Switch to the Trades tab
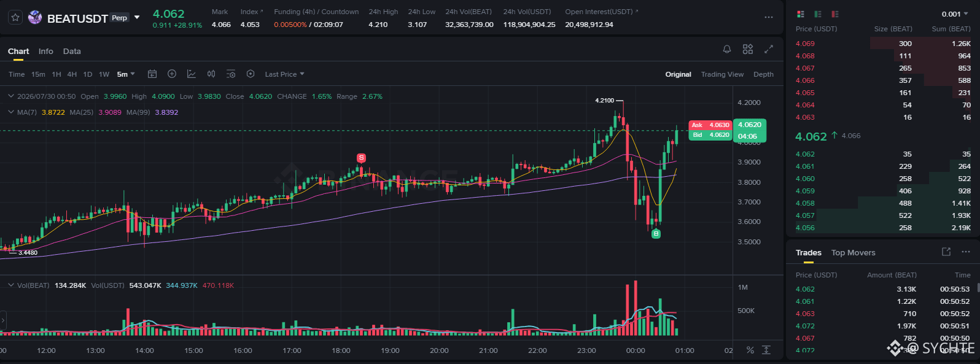The width and height of the screenshot is (980, 364). pyautogui.click(x=808, y=253)
